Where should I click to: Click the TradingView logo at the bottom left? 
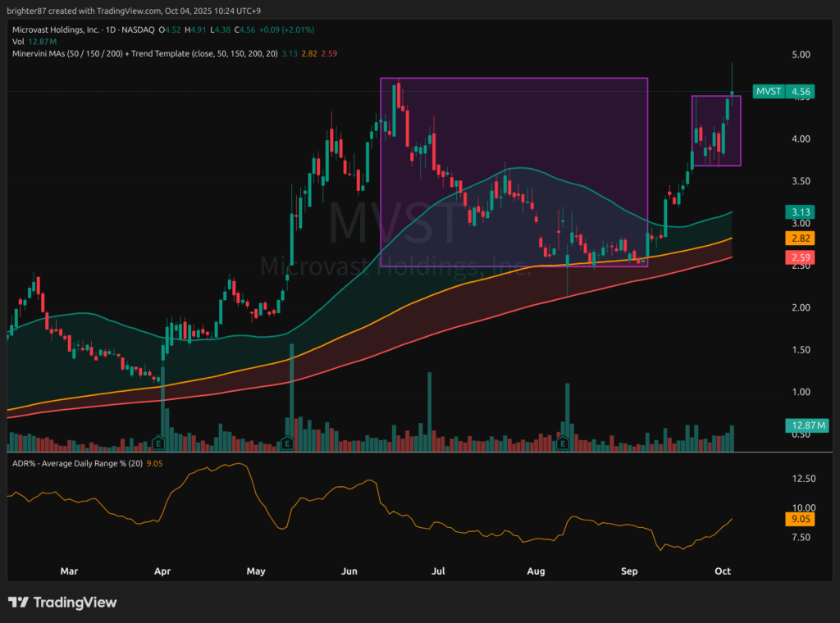tap(62, 603)
